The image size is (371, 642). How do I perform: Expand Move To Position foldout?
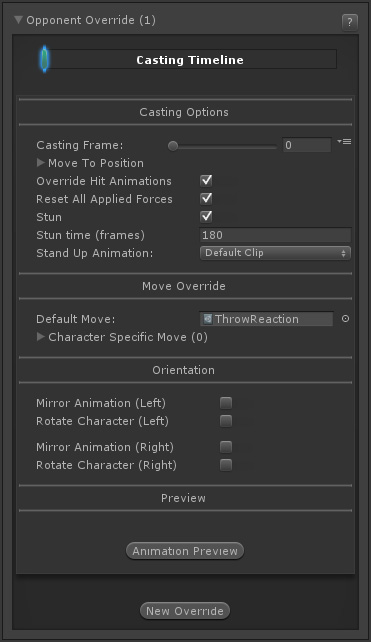[41, 163]
